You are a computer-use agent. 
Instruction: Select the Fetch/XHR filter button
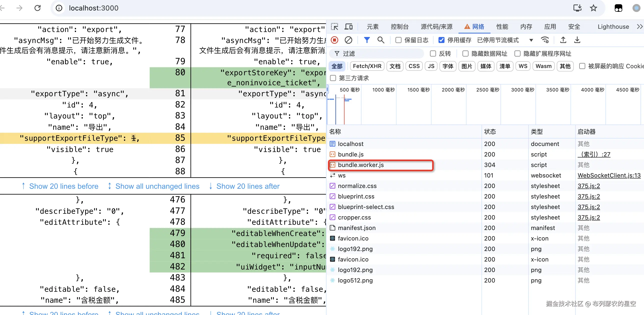pos(367,66)
